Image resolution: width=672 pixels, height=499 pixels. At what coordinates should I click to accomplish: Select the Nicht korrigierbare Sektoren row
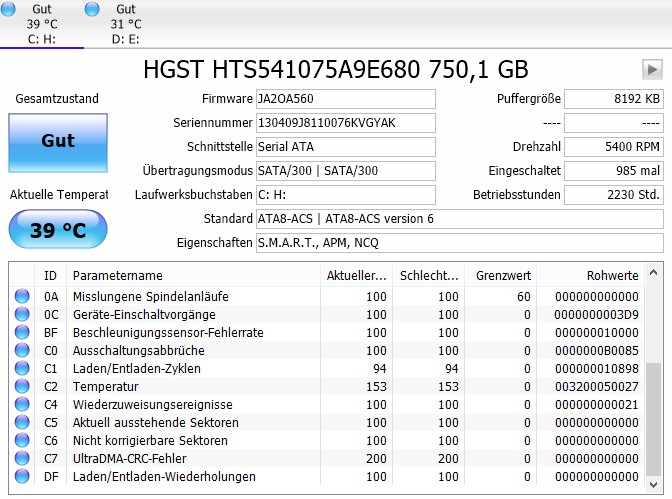[327, 440]
